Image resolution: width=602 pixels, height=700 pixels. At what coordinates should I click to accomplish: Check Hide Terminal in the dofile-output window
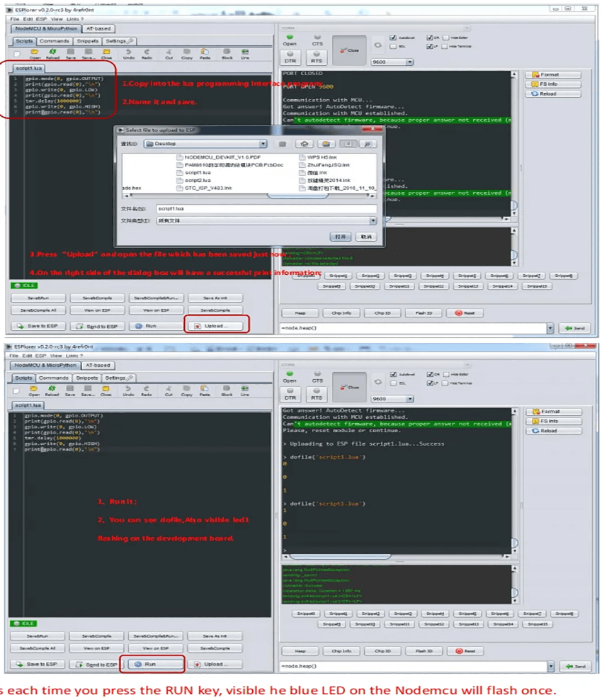(x=445, y=383)
